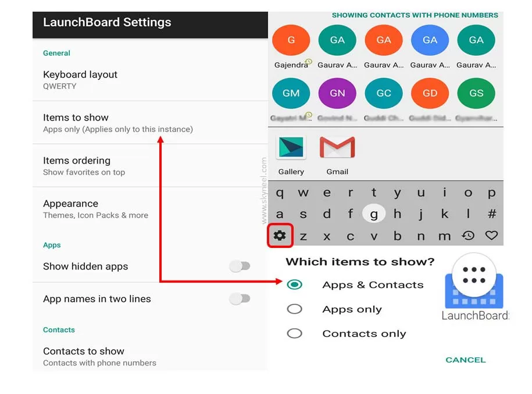This screenshot has height=394, width=532.
Task: Toggle Show hidden apps switch
Action: 240,267
